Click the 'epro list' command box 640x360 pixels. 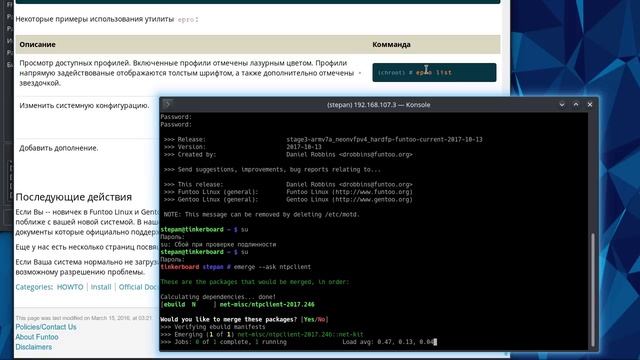[434, 72]
